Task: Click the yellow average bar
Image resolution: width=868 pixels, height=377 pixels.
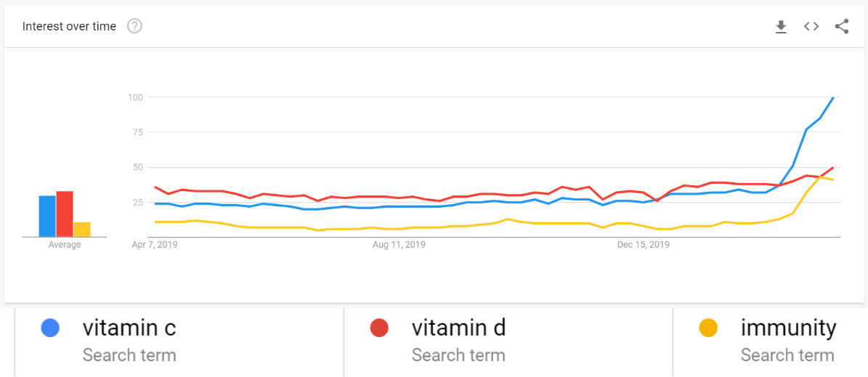Action: click(x=82, y=230)
